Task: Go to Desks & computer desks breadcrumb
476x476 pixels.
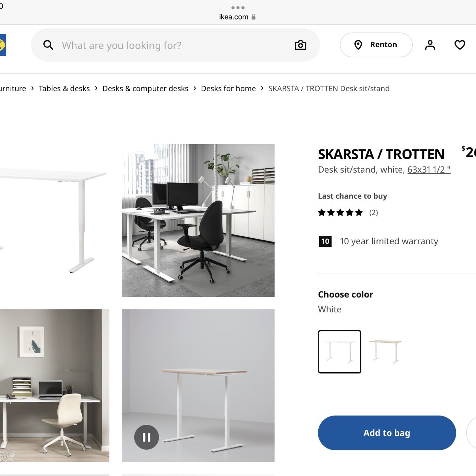Action: point(145,89)
